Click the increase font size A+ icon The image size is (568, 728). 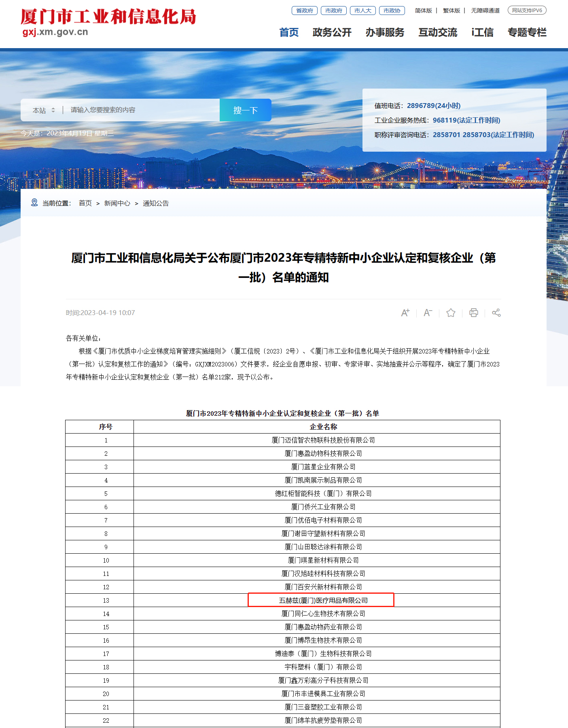(405, 313)
